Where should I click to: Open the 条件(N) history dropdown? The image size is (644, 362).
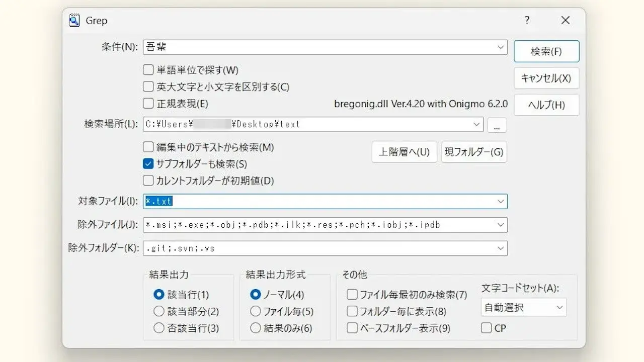click(x=501, y=47)
